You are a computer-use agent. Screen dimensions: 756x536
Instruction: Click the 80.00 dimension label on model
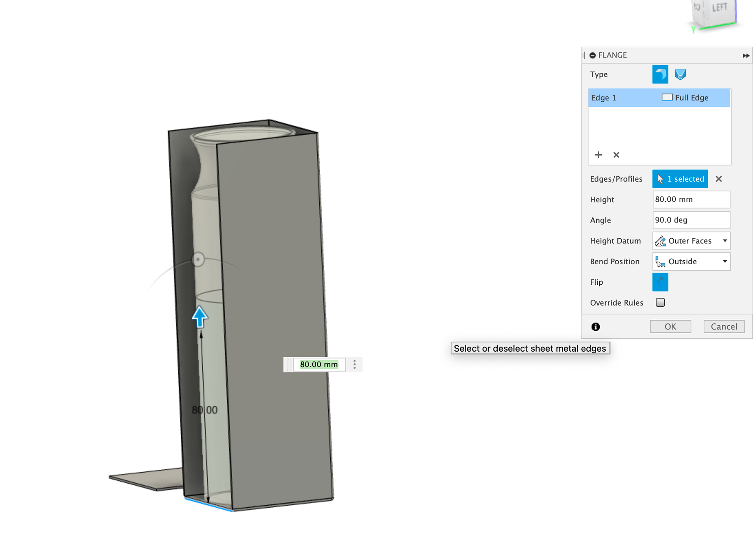204,410
